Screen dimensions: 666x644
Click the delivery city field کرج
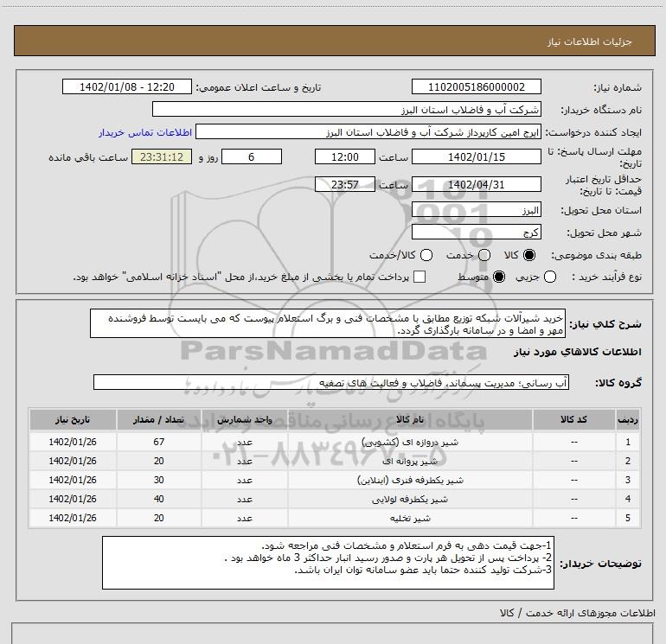click(x=476, y=233)
